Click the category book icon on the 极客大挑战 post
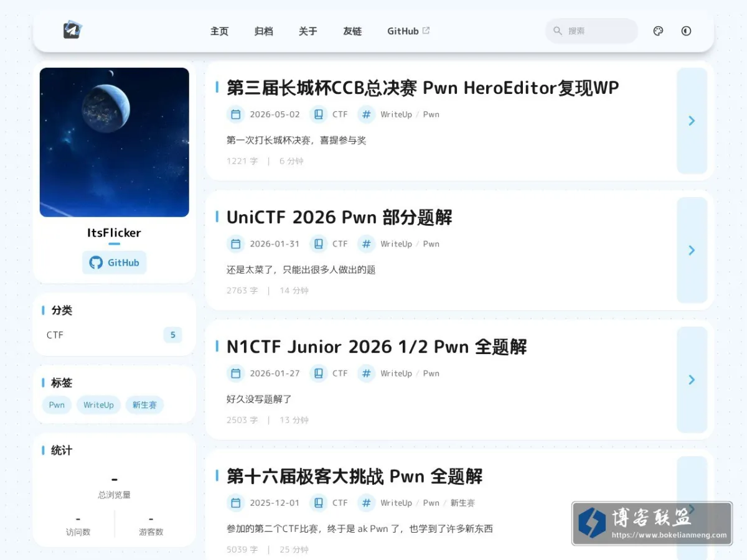The width and height of the screenshot is (747, 560). [x=319, y=503]
